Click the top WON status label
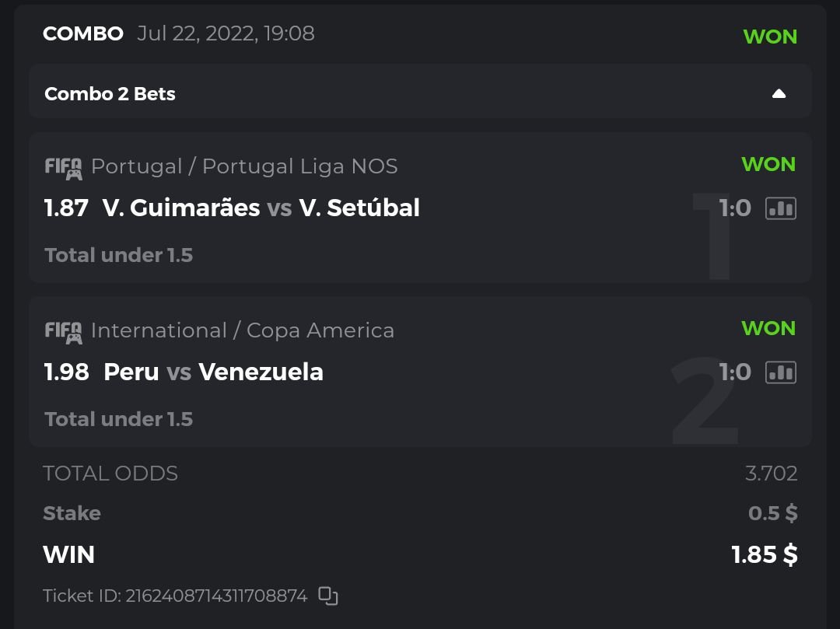Screen dimensions: 840x629 click(770, 37)
